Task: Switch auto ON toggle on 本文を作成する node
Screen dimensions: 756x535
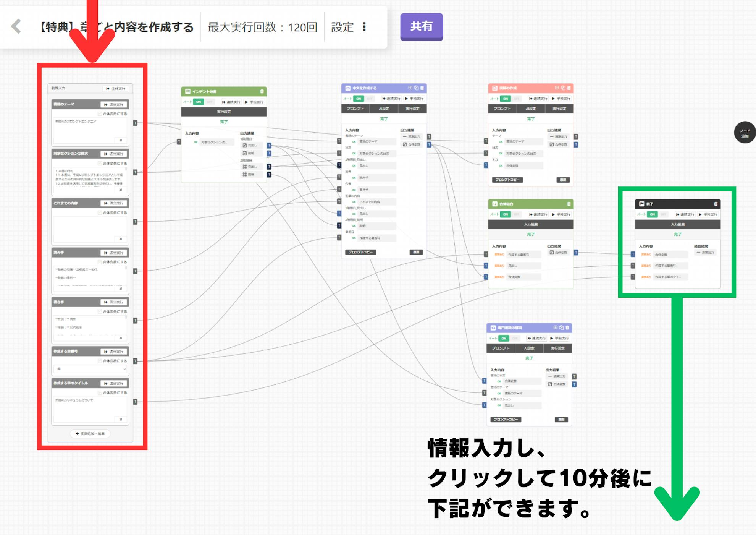Action: pyautogui.click(x=359, y=99)
